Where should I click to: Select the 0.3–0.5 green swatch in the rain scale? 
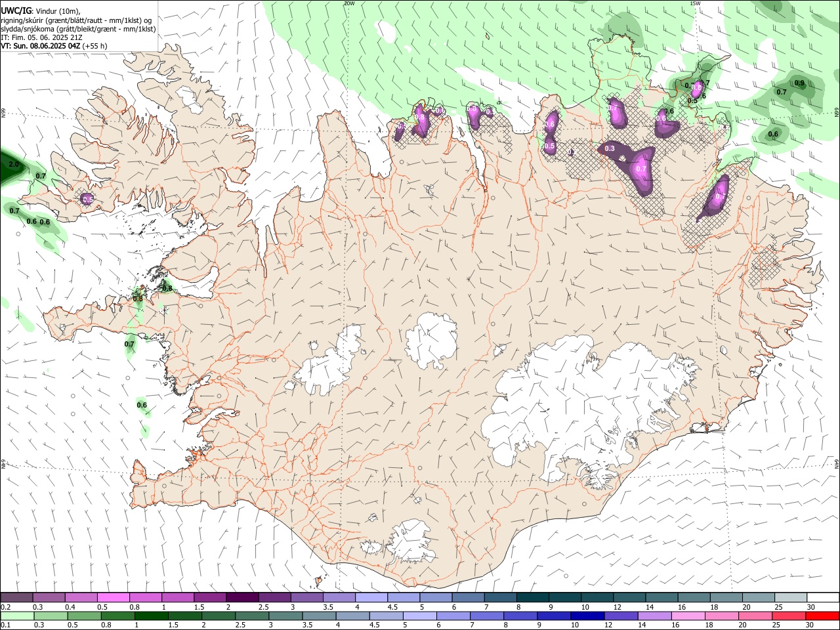point(51,616)
